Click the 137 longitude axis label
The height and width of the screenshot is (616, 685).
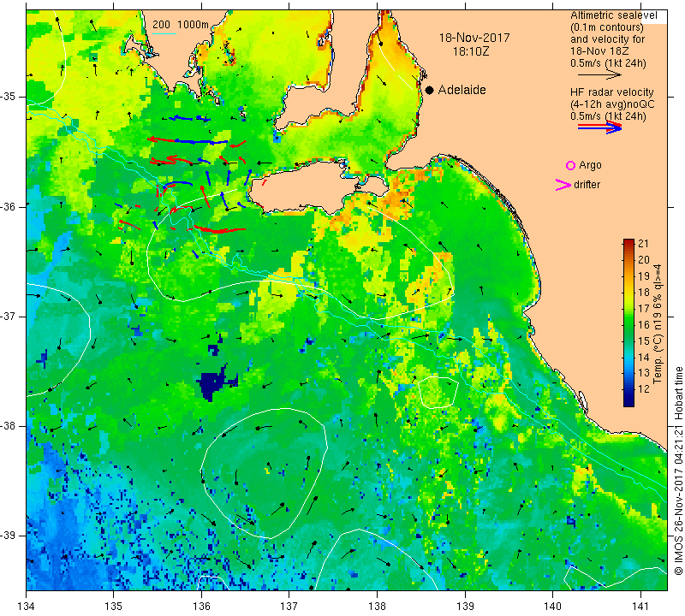click(x=289, y=607)
